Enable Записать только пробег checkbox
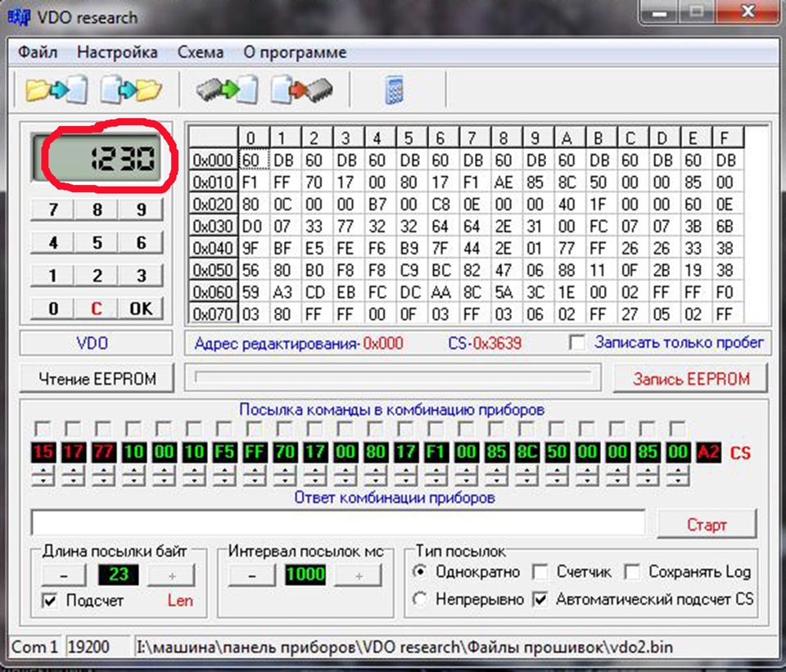786x672 pixels. tap(577, 343)
